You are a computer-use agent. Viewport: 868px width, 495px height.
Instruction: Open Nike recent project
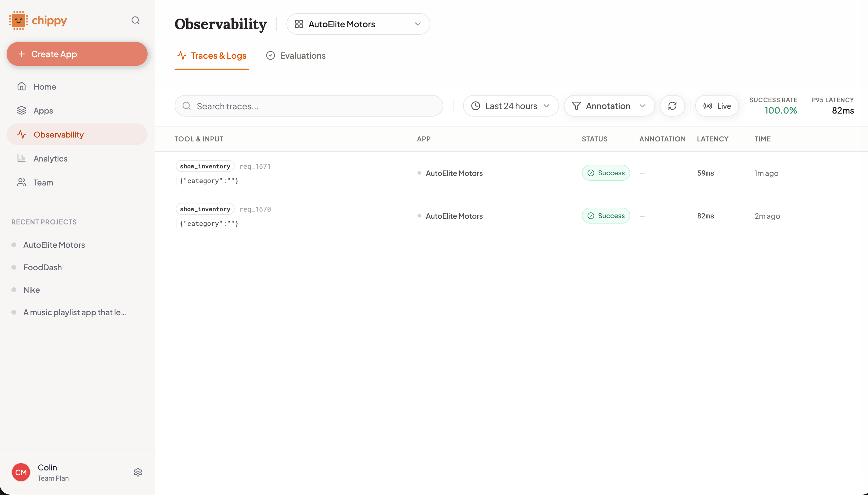[31, 290]
